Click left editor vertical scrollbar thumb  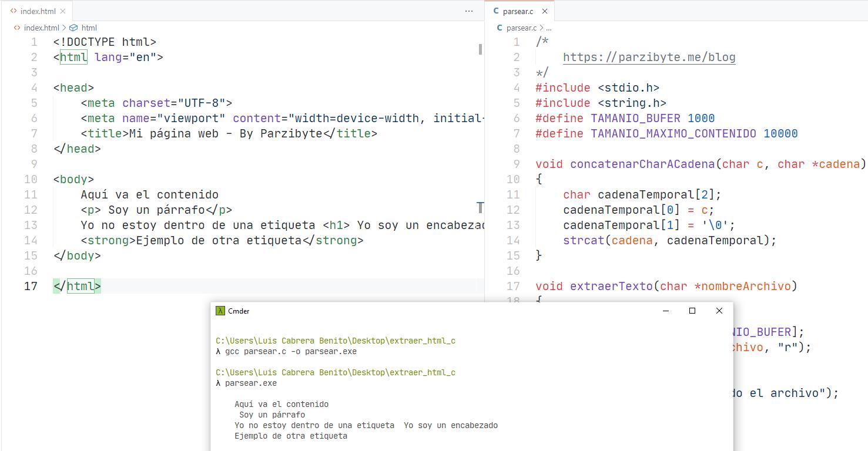(480, 49)
